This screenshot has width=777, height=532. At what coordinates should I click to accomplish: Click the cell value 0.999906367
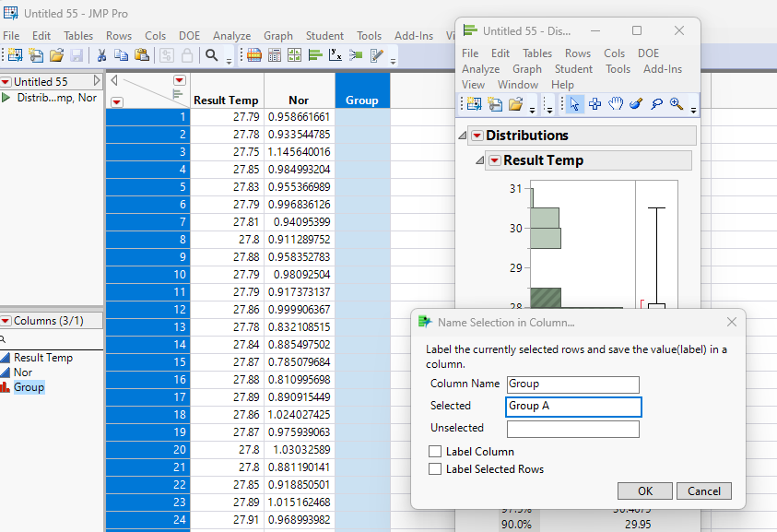tap(300, 310)
